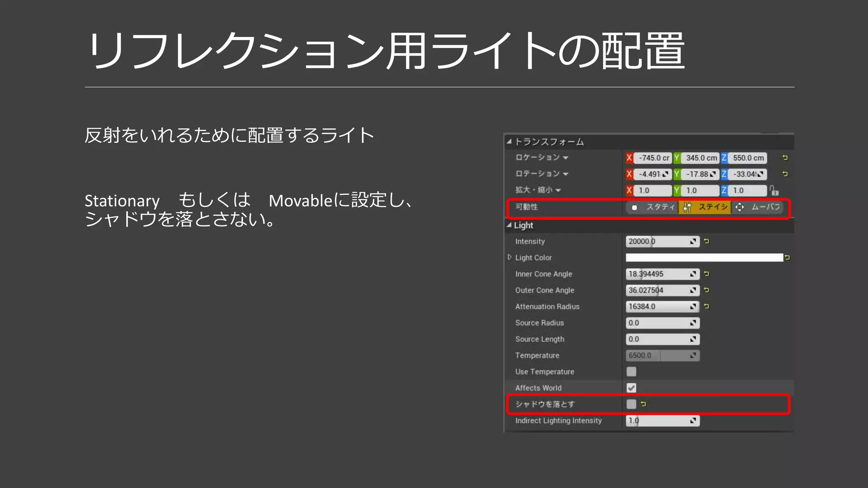Click the Rotation Y value field
The image size is (868, 488).
pyautogui.click(x=700, y=174)
